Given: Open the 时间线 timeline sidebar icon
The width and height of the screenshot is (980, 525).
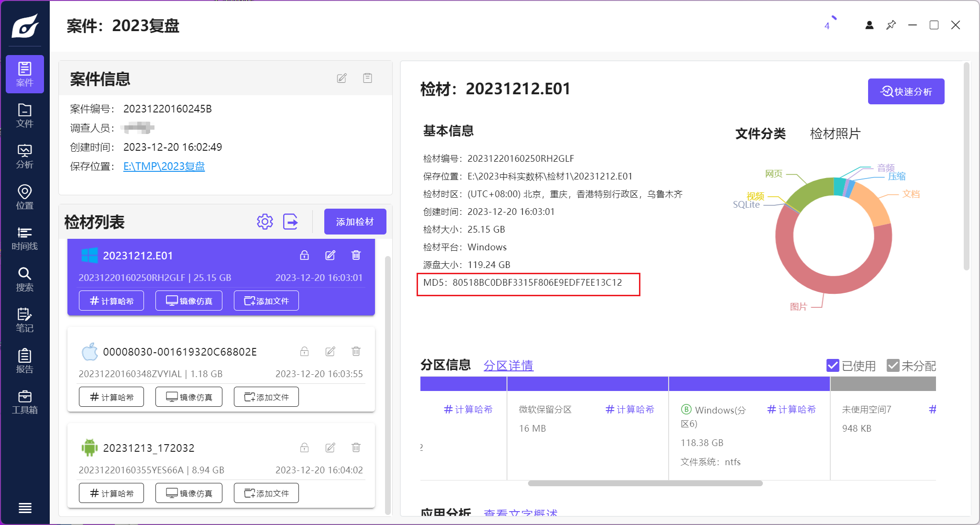Looking at the screenshot, I should click(24, 238).
